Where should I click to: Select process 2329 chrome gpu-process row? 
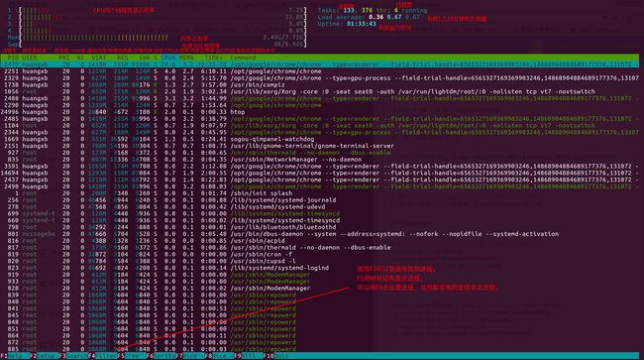coord(320,78)
